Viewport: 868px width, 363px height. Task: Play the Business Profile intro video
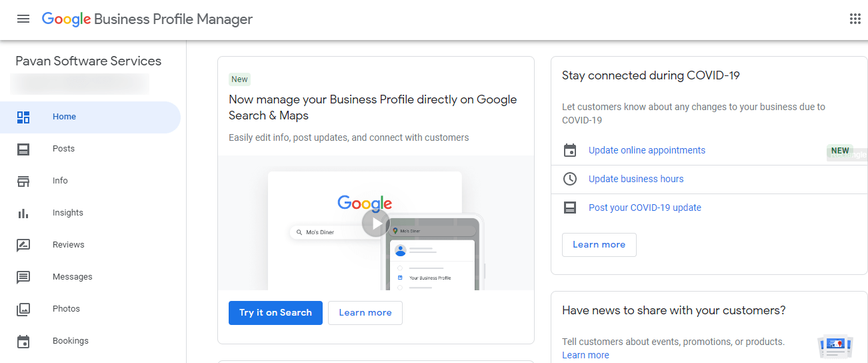(x=376, y=224)
